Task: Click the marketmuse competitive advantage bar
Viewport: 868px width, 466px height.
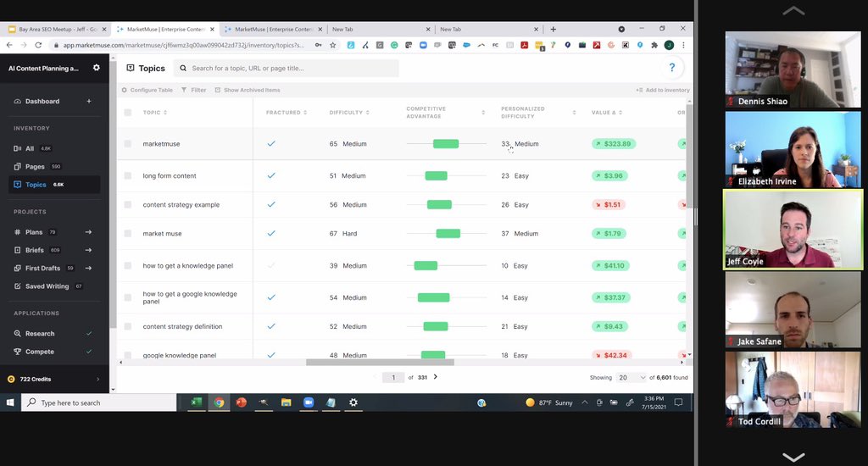Action: pos(446,144)
